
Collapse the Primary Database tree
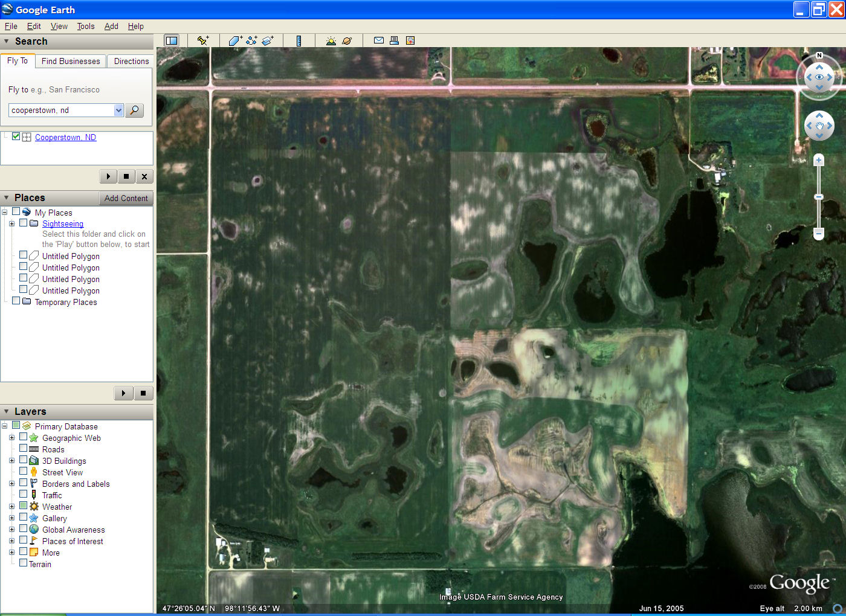click(x=4, y=426)
